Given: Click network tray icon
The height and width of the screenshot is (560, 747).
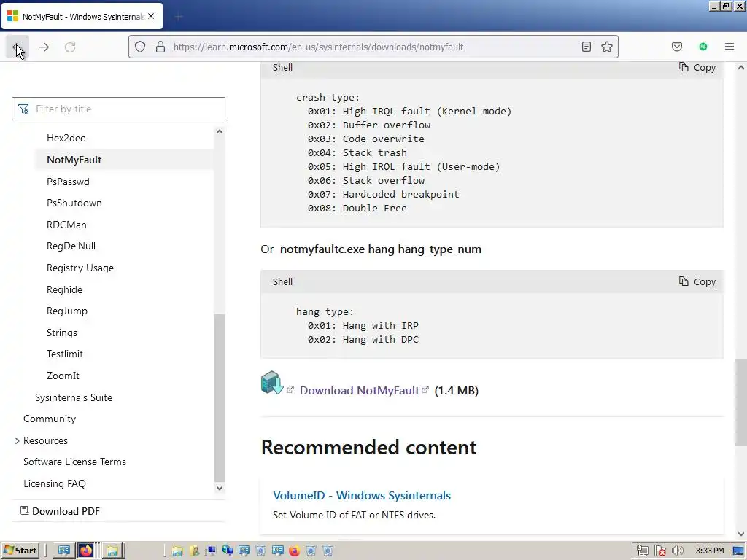Looking at the screenshot, I should tap(642, 551).
